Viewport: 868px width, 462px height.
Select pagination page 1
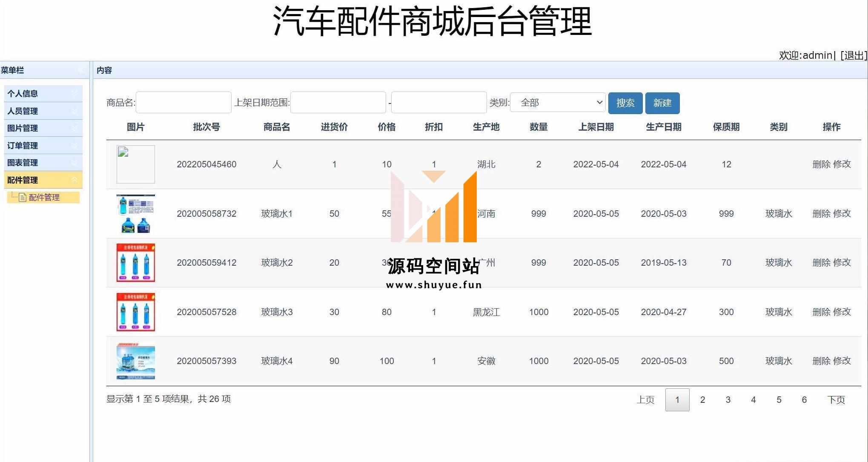677,400
